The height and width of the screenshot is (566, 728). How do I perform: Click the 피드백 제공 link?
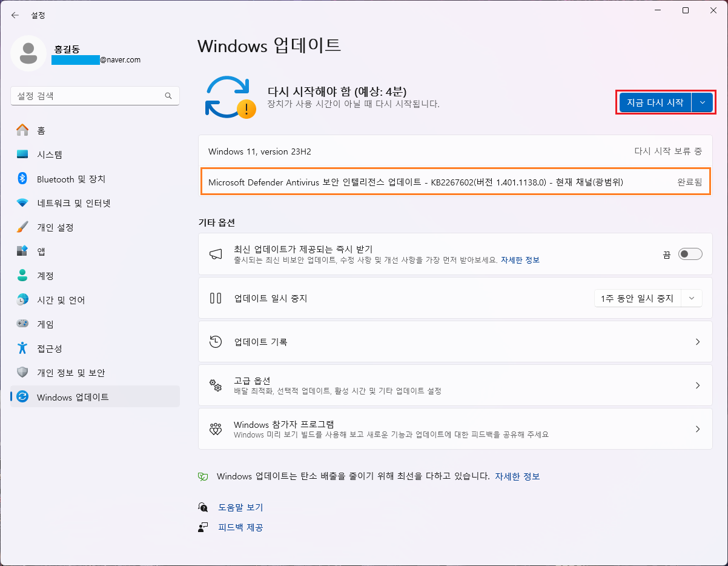click(x=240, y=527)
